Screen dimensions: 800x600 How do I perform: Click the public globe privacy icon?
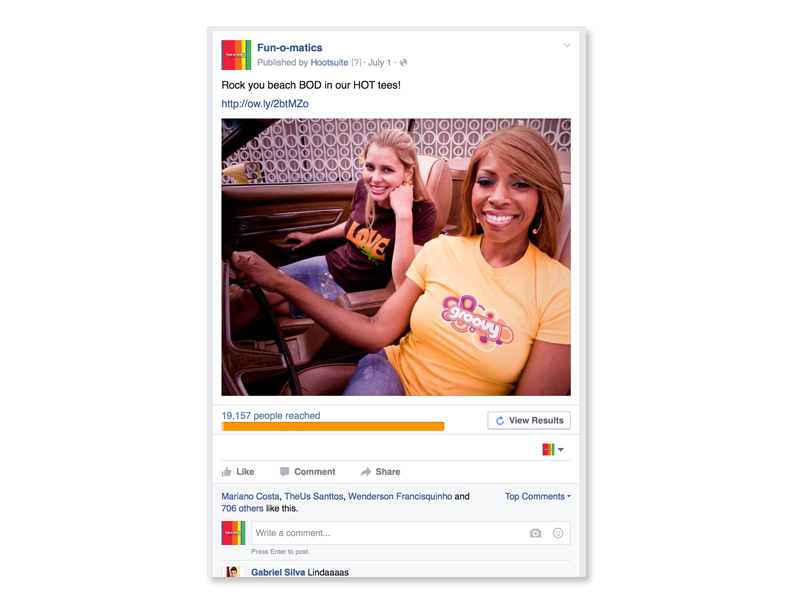(x=403, y=62)
